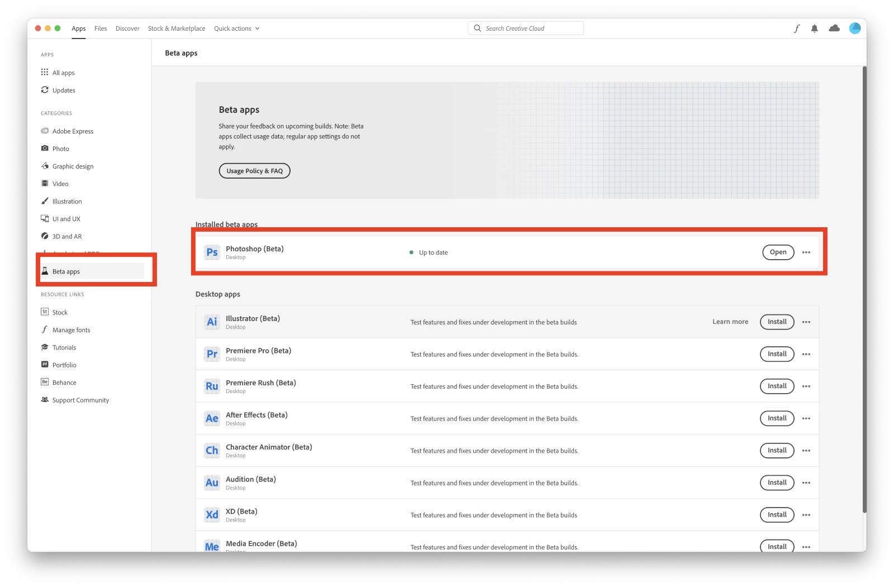Click the Usage Policy & FAQ button
Viewport: 894px width, 588px height.
(x=255, y=171)
